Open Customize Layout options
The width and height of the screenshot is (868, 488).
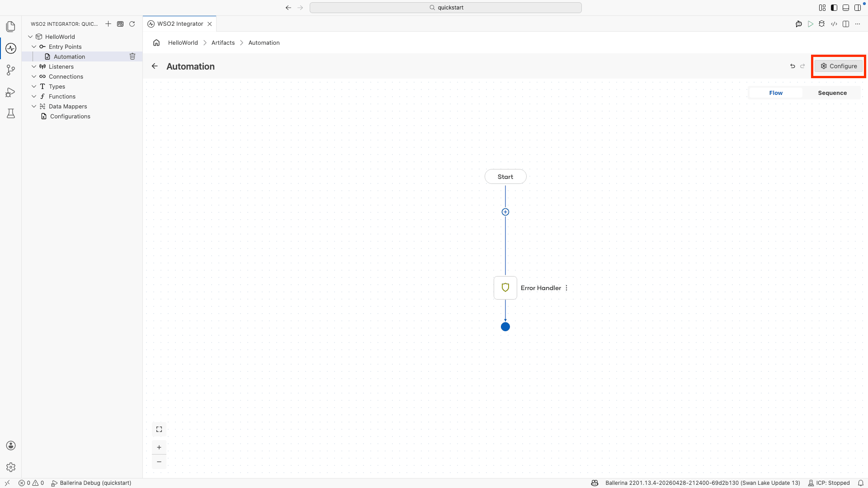click(x=822, y=8)
